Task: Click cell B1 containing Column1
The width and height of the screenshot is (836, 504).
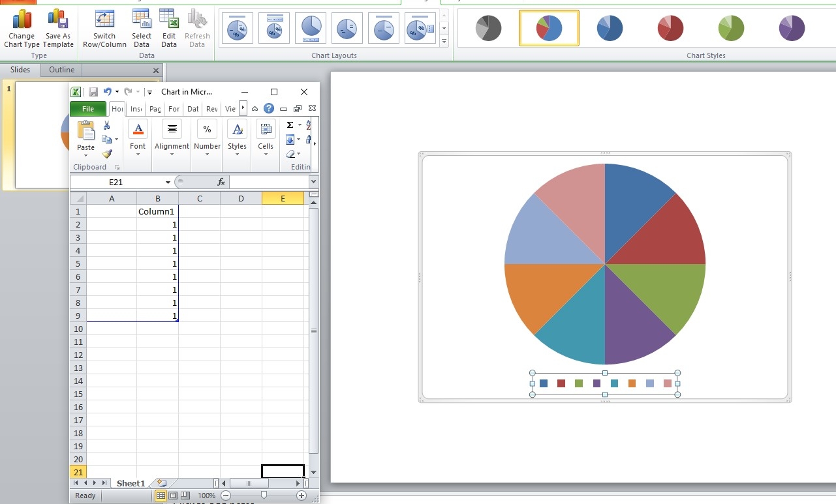Action: (x=157, y=211)
